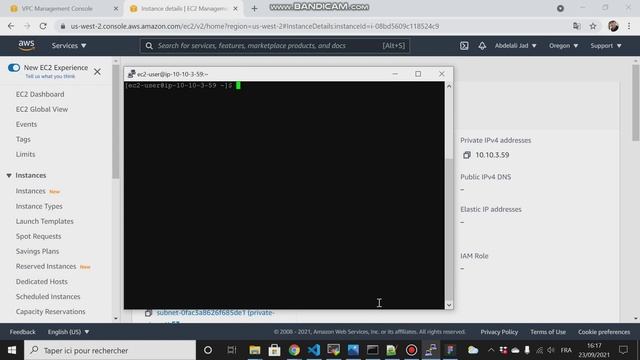640x360 pixels.
Task: Open the Windows notification center icon
Action: pos(623,350)
